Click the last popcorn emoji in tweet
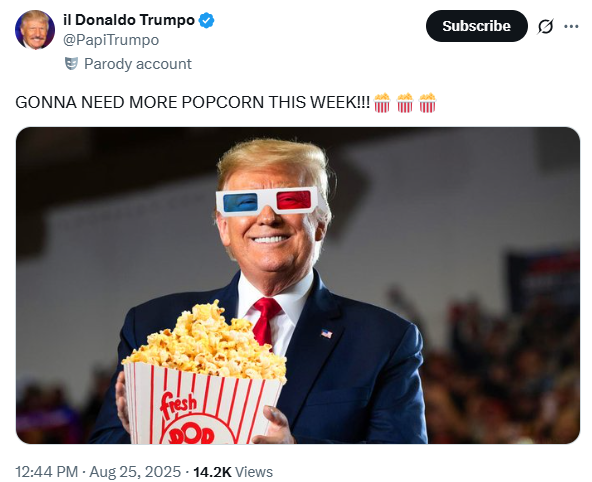Screen dimensions: 592x482 [427, 103]
